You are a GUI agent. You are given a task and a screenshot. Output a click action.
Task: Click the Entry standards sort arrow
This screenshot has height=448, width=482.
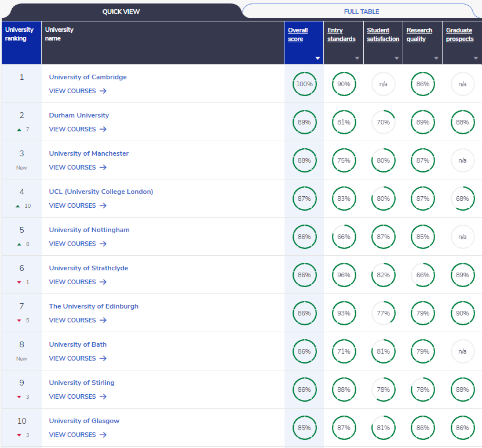(357, 58)
